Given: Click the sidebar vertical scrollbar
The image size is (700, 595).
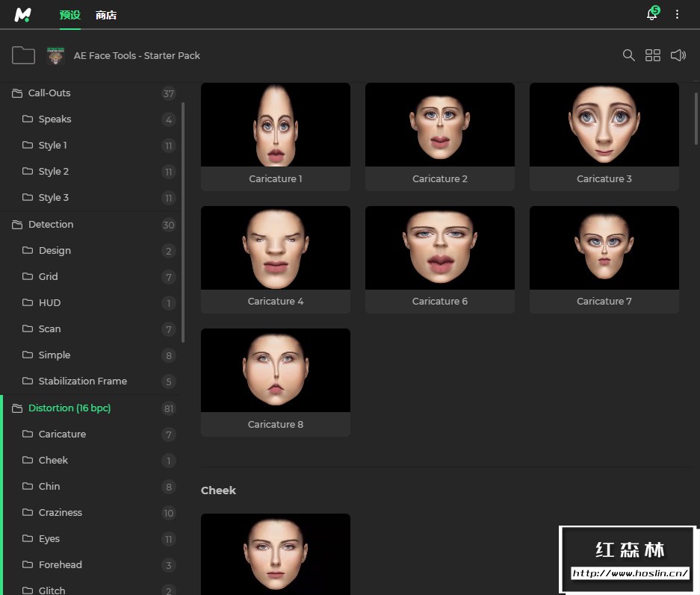Looking at the screenshot, I should pyautogui.click(x=183, y=224).
